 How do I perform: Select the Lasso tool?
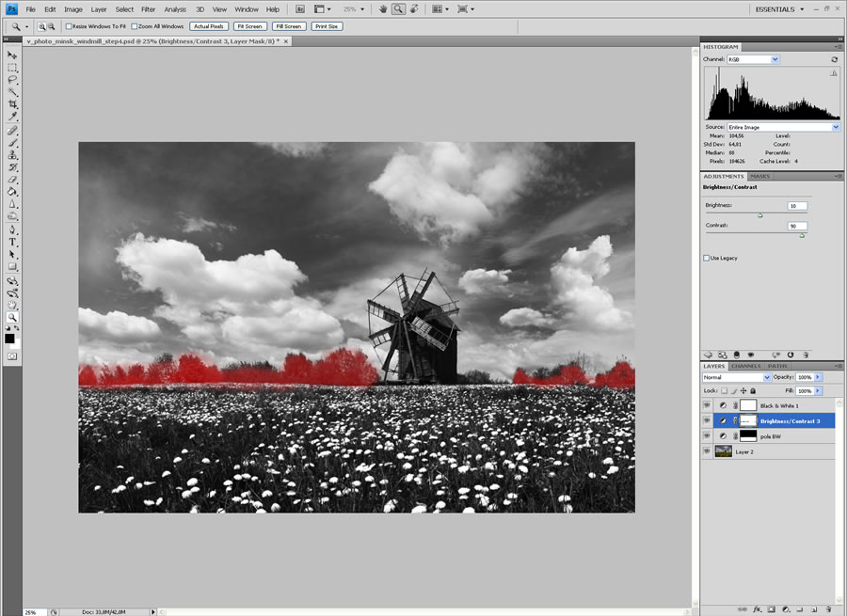pos(13,80)
